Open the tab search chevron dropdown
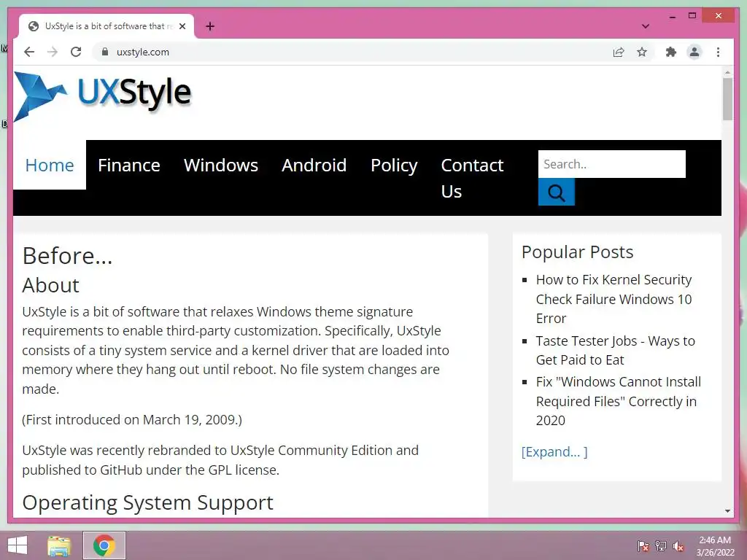The height and width of the screenshot is (560, 747). pyautogui.click(x=646, y=26)
